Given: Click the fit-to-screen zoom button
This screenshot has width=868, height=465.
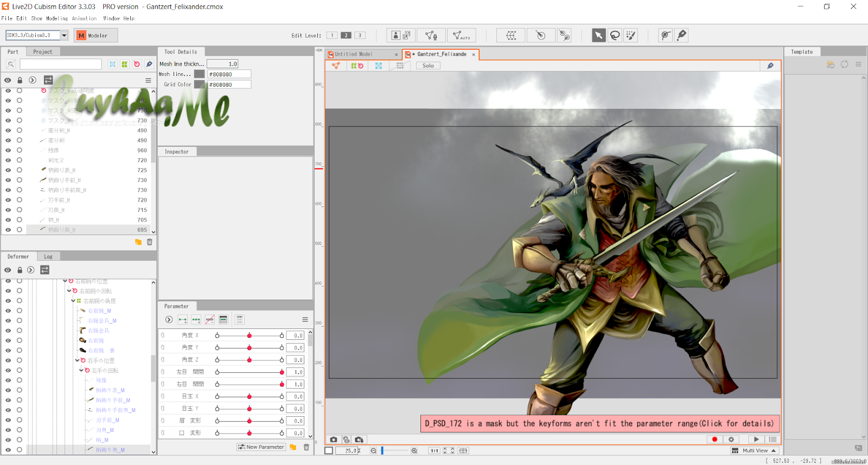Looking at the screenshot, I should (x=449, y=451).
